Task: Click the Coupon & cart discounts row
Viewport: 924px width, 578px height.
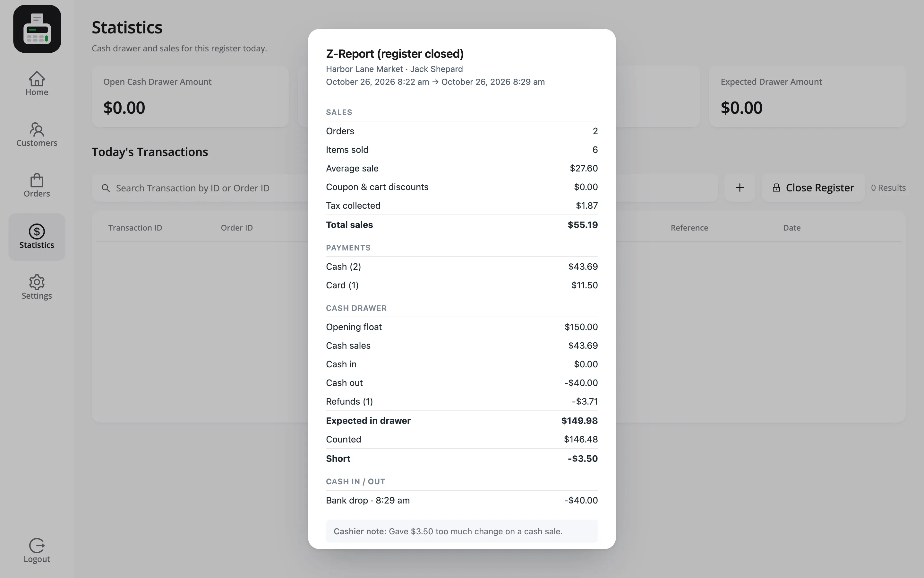Action: (462, 187)
